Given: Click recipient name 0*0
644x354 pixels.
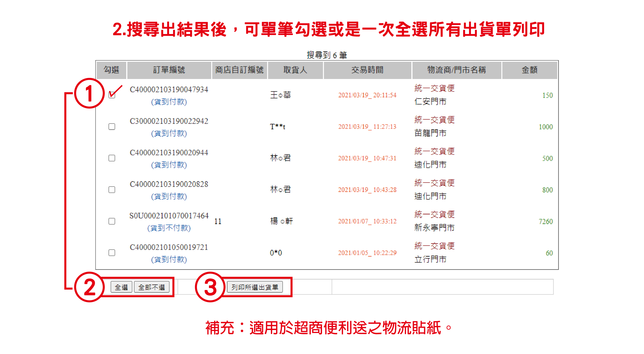Looking at the screenshot, I should pyautogui.click(x=276, y=253).
